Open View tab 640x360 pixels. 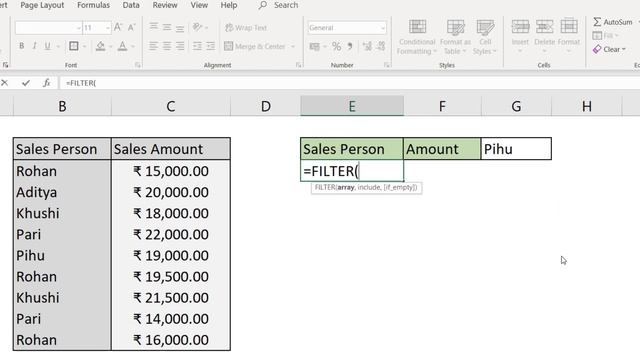point(199,5)
